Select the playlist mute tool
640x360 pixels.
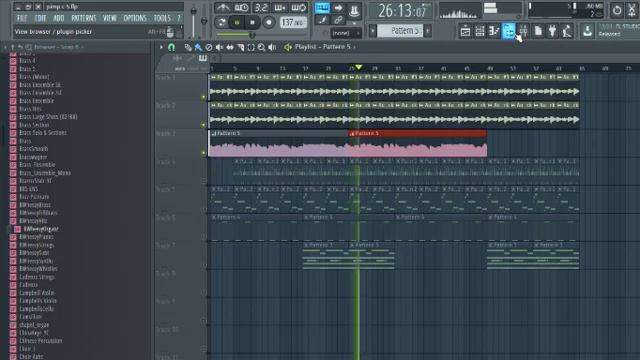219,47
